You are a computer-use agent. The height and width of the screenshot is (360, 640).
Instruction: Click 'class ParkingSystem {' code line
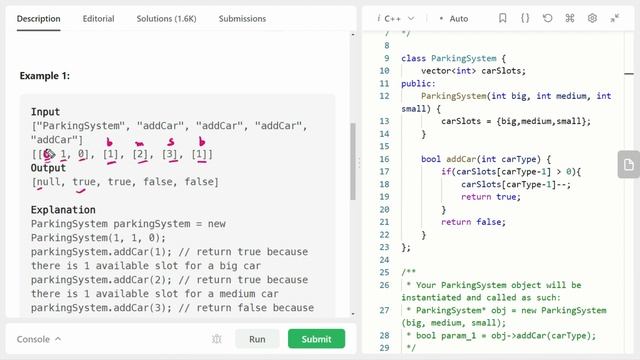pos(453,58)
